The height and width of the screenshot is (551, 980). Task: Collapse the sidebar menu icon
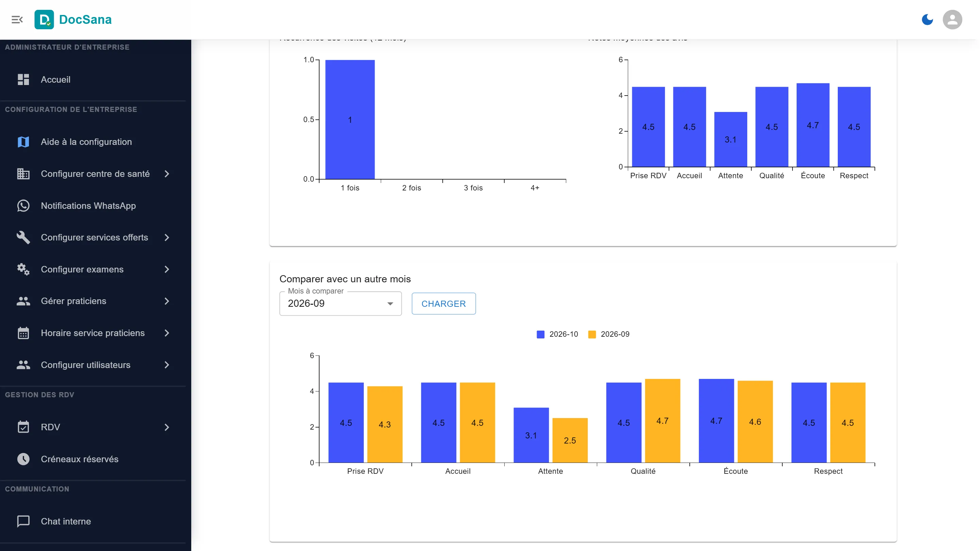(x=17, y=19)
